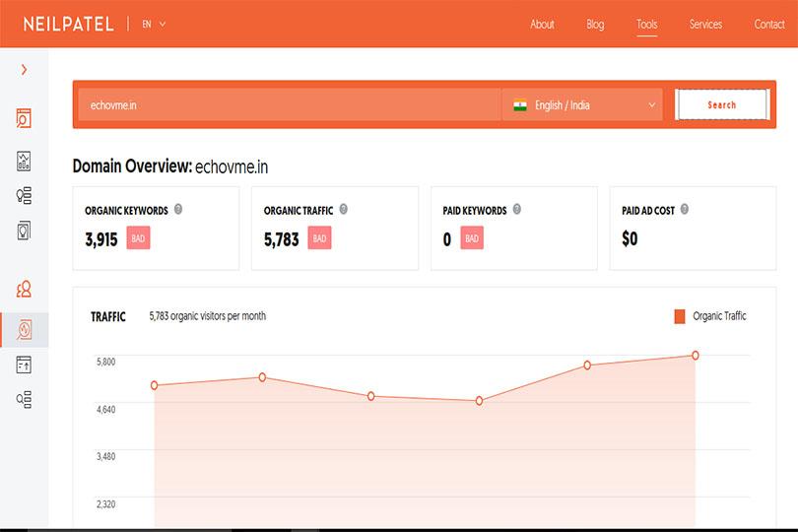The height and width of the screenshot is (532, 798).
Task: Open the sidebar chart report icon
Action: click(x=24, y=161)
